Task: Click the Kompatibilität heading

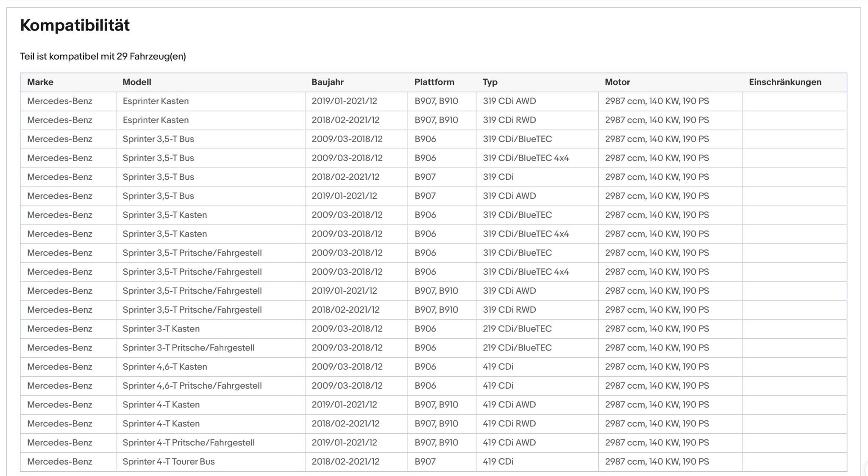Action: 75,25
